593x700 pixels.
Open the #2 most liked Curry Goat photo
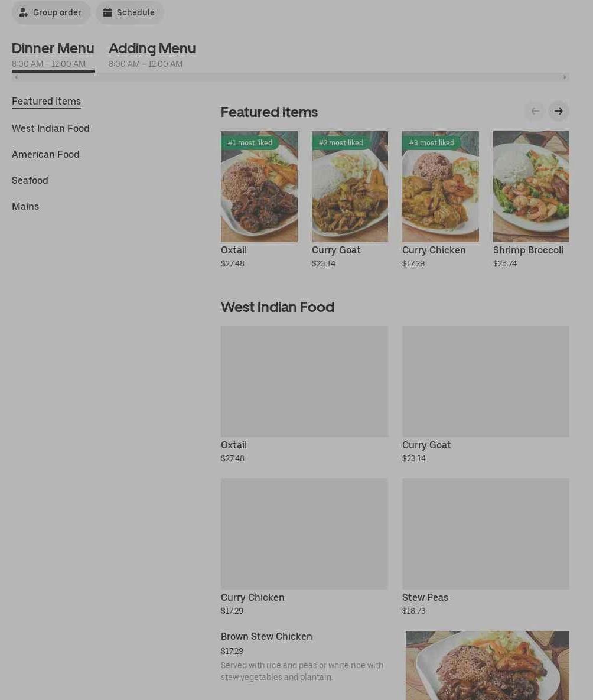point(350,187)
